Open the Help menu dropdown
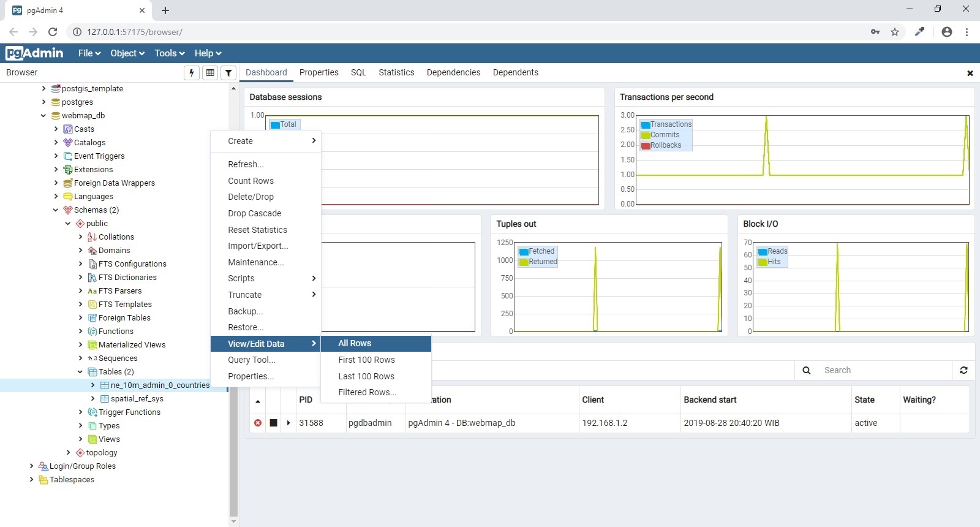The image size is (980, 527). [x=208, y=53]
